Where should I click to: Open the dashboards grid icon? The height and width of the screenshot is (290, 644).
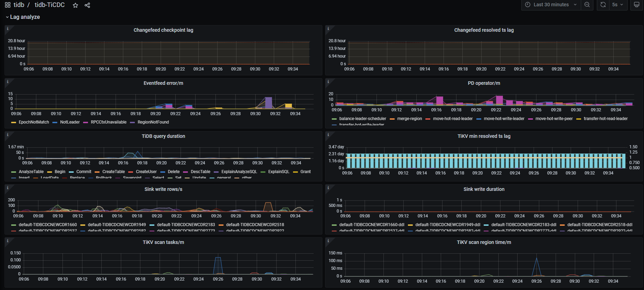[x=7, y=5]
